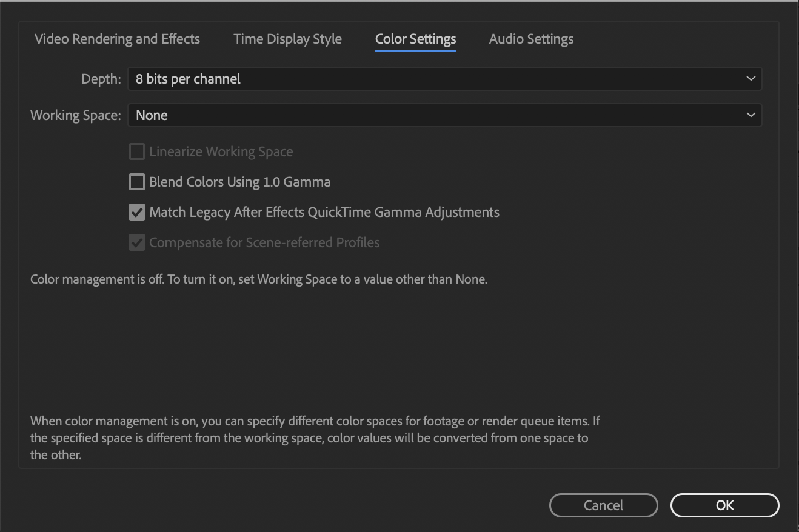Click the Blend Colors Using 1.0 Gamma label
The width and height of the screenshot is (799, 532).
(239, 181)
